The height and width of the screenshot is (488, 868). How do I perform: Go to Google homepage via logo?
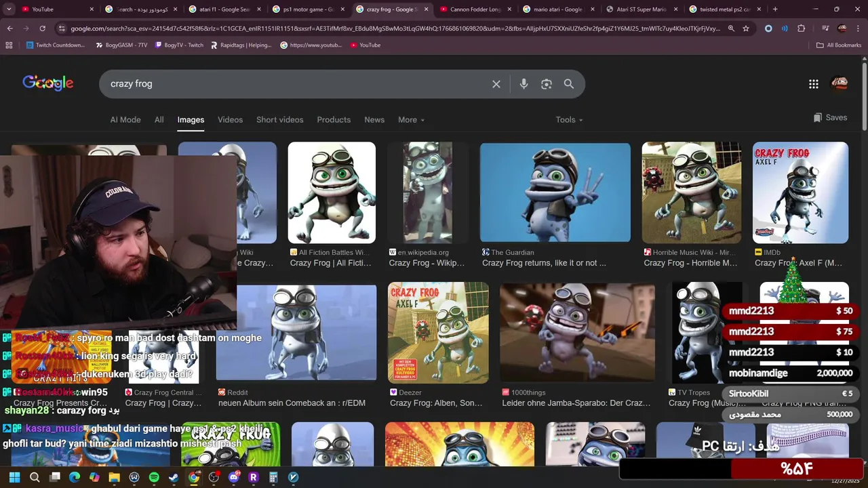[48, 83]
